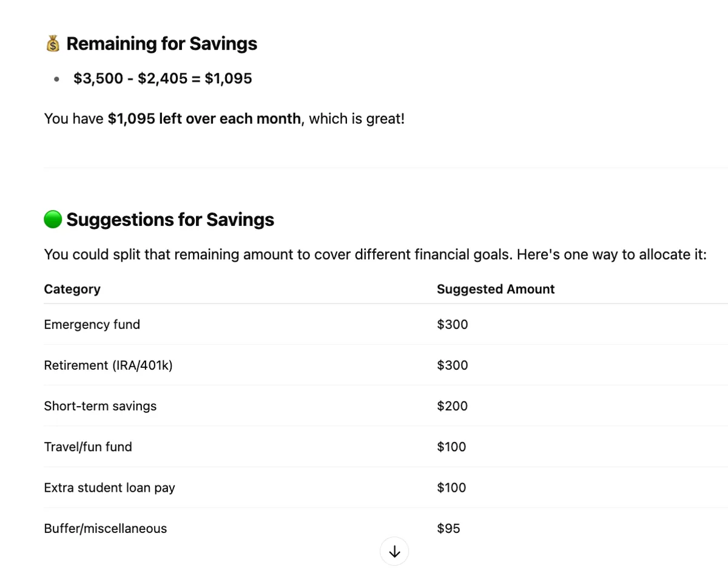Select the "Short-term savings" table cell
Screen dimensions: 728x570
pyautogui.click(x=100, y=406)
